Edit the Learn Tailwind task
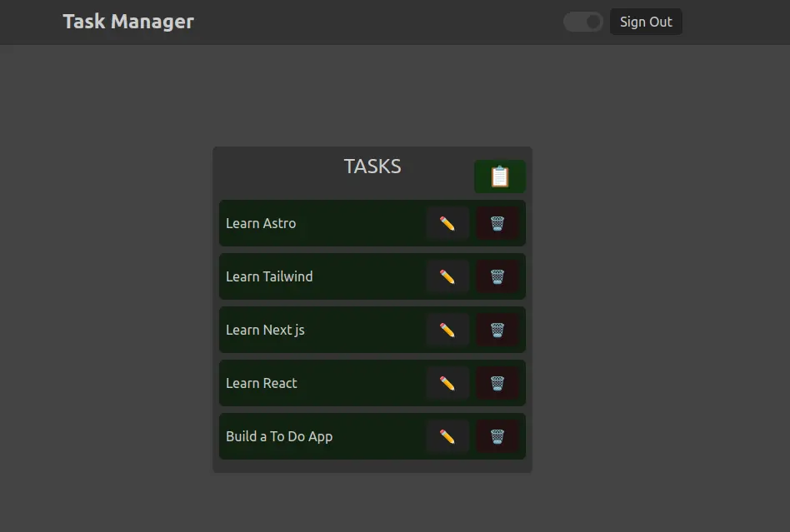This screenshot has height=532, width=790. [447, 276]
